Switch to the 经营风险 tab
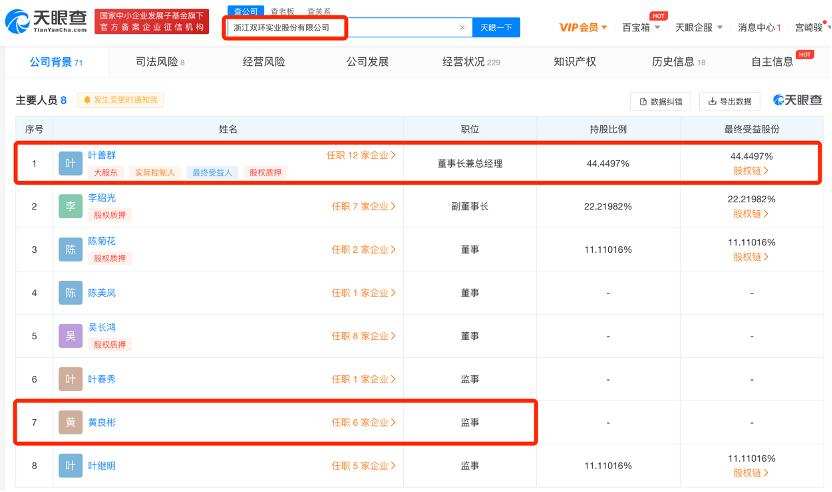 click(x=264, y=62)
